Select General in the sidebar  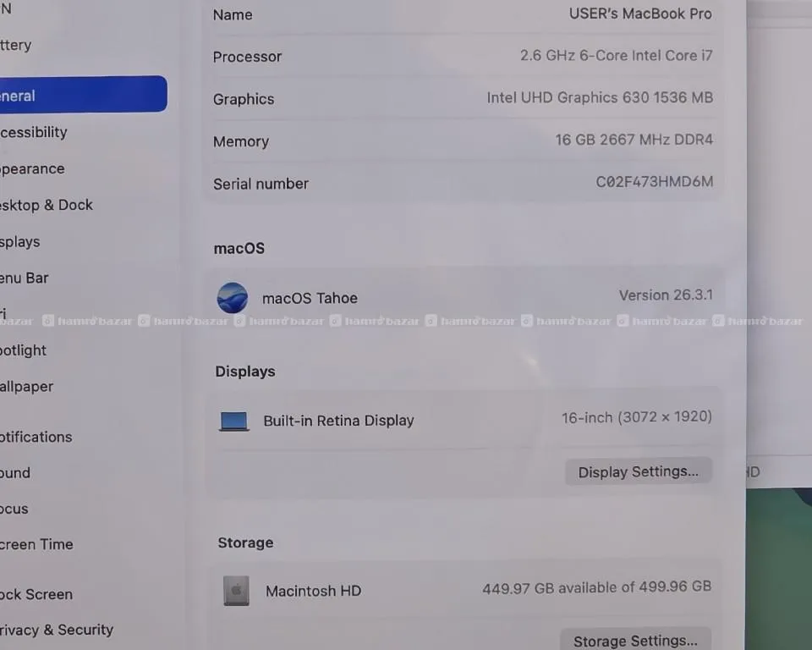pos(84,94)
